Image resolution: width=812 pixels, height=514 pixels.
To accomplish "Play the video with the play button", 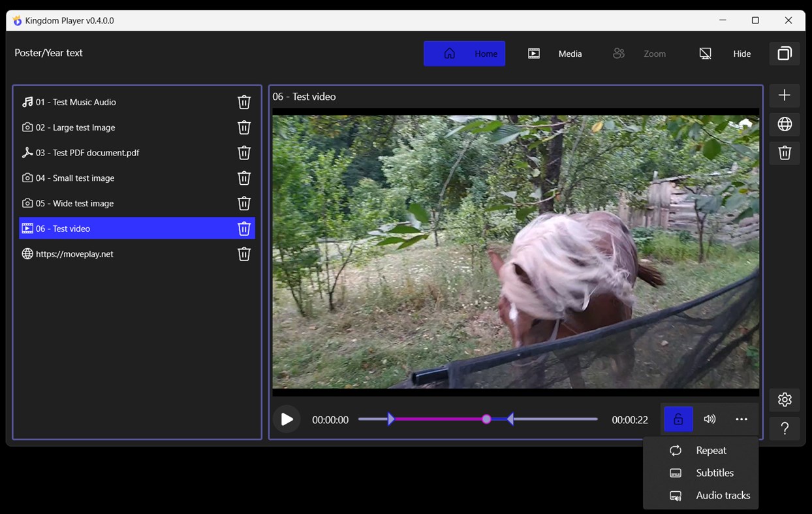I will tap(287, 419).
